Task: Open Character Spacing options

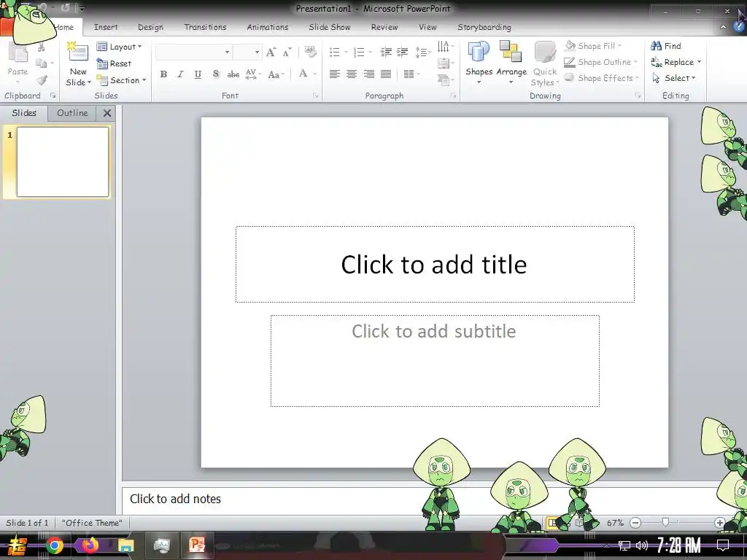Action: click(252, 74)
